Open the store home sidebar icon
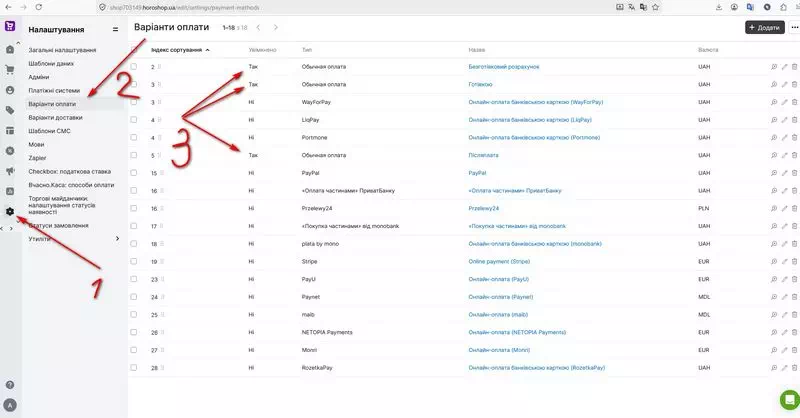800x418 pixels. (x=10, y=50)
